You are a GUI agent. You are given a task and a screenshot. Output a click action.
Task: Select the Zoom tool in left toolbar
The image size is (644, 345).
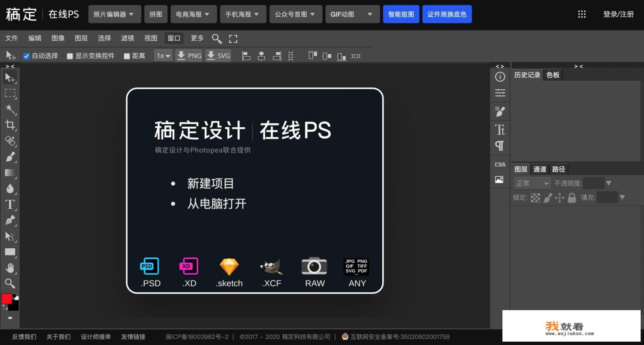(x=10, y=284)
